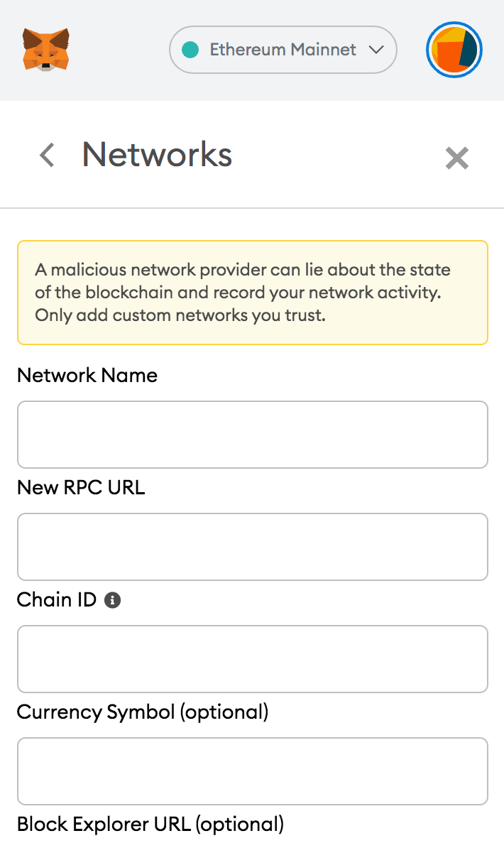Click the Chain ID info icon

pos(112,600)
